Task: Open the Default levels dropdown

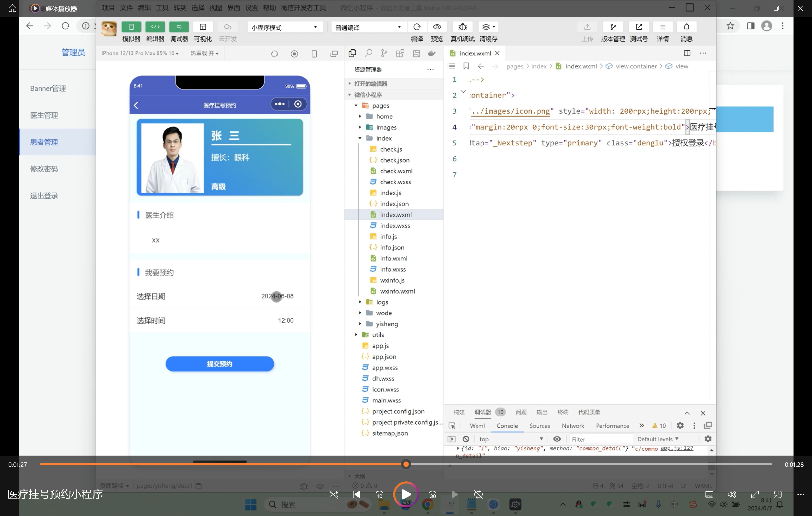Action: click(658, 439)
